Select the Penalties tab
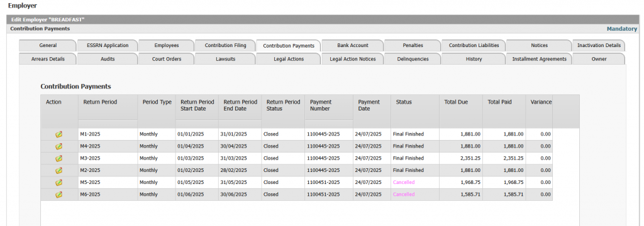 click(x=413, y=46)
